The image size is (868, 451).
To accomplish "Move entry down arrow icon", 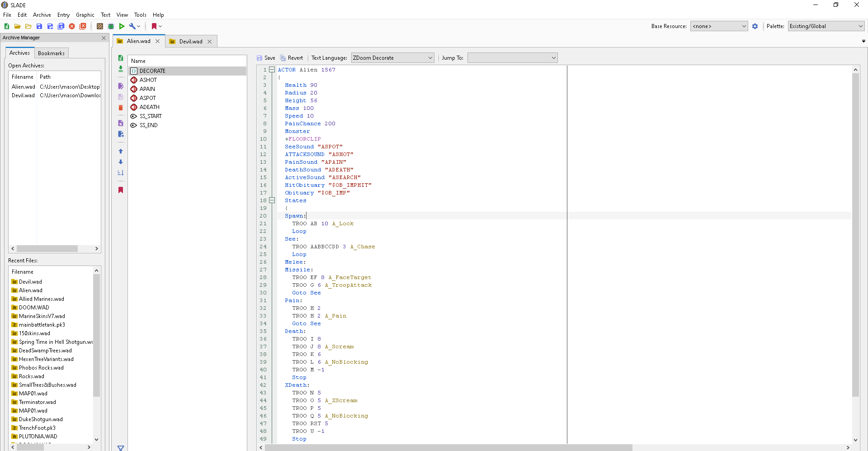I will [121, 162].
